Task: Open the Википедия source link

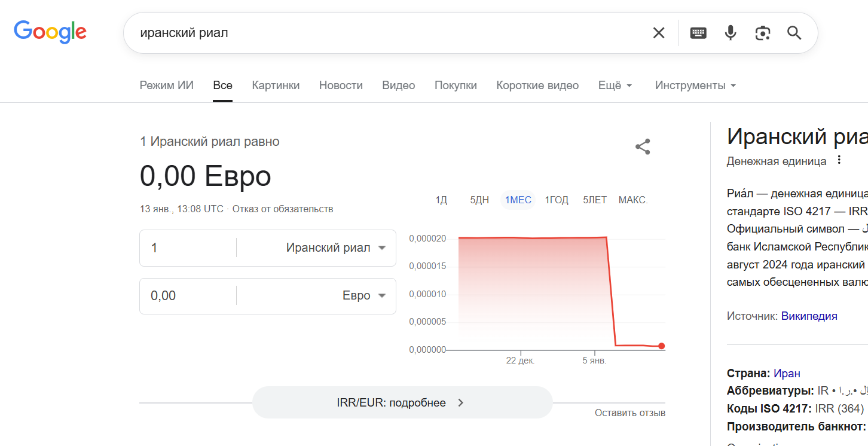Action: [809, 316]
